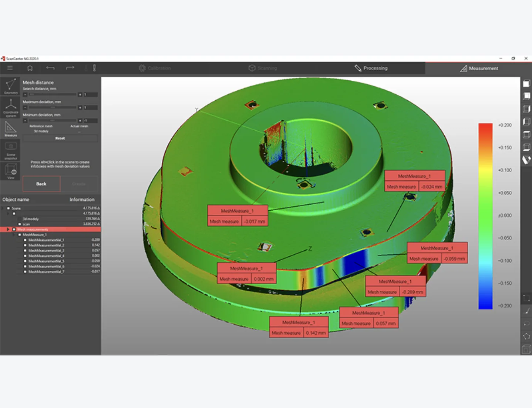Click the Reset button
The width and height of the screenshot is (532, 408).
(60, 138)
